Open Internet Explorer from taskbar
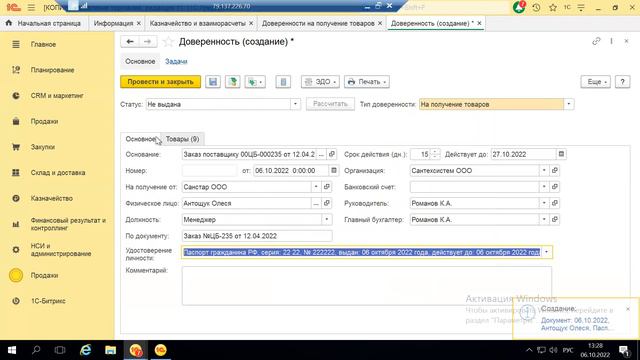 [85, 350]
